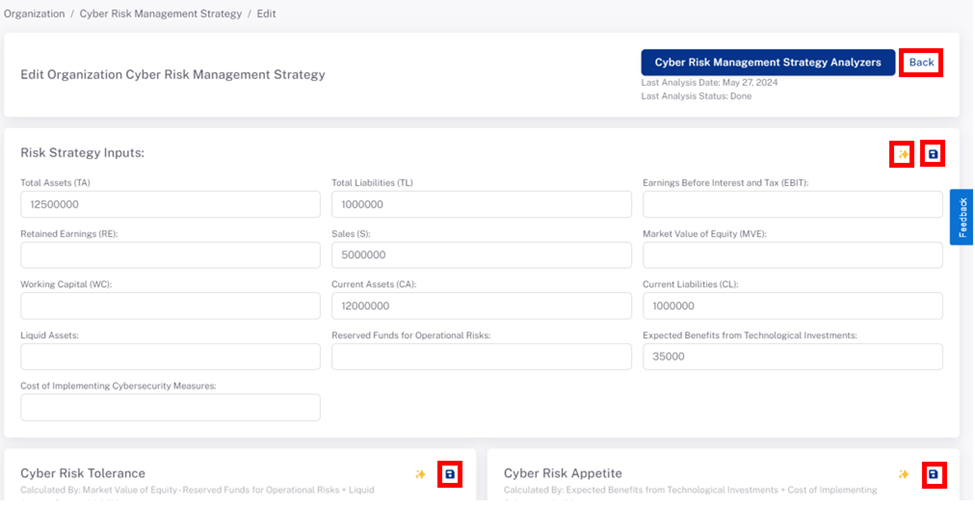975x508 pixels.
Task: Click the Market Value of Equity field
Action: tap(793, 255)
